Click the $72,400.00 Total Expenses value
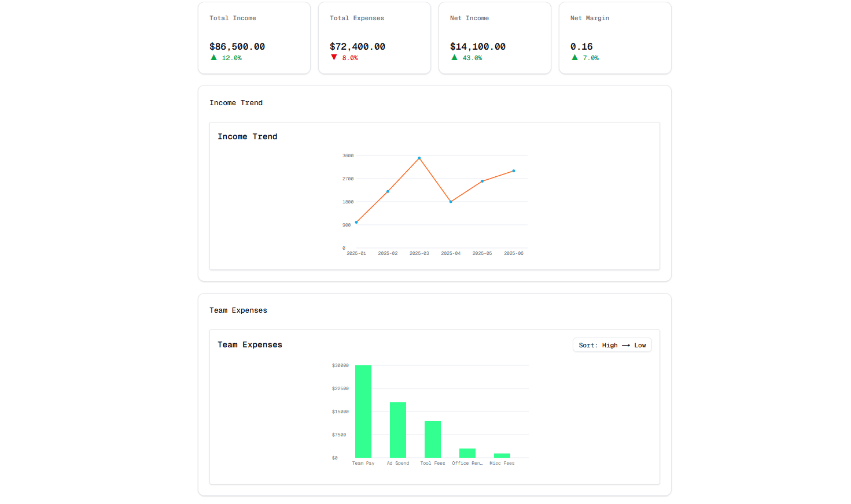 tap(358, 47)
